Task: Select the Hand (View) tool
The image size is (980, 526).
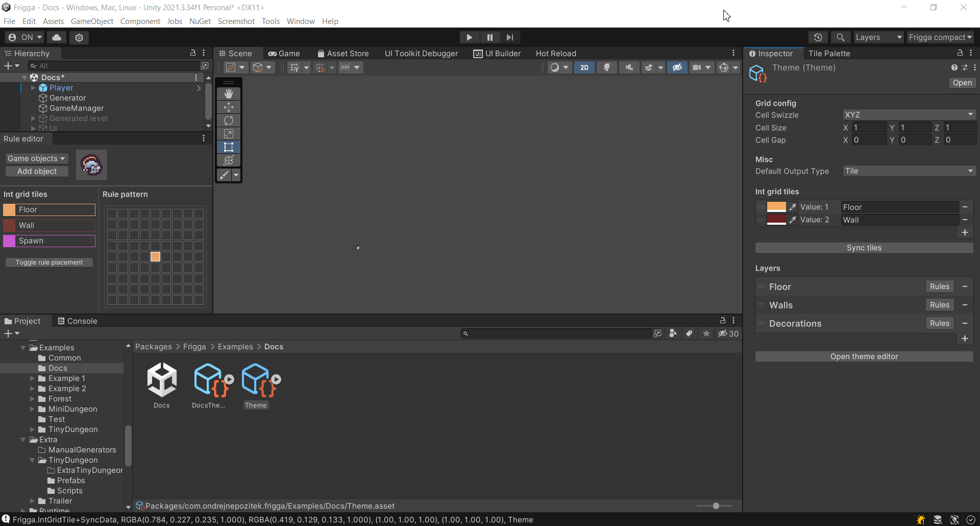Action: point(229,93)
